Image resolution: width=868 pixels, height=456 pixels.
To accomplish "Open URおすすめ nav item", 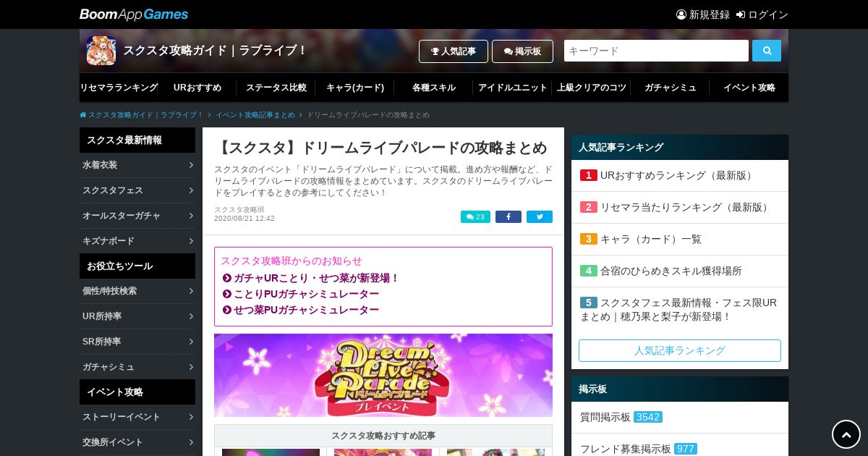I will (197, 88).
